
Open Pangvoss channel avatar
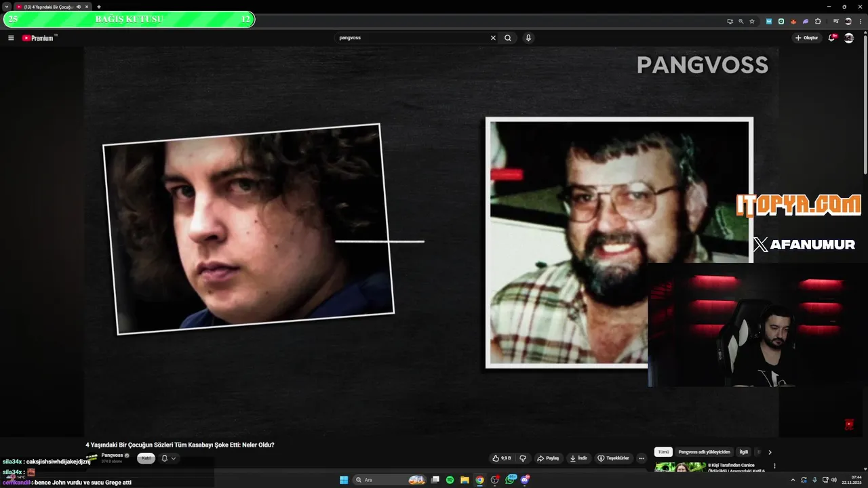point(92,458)
